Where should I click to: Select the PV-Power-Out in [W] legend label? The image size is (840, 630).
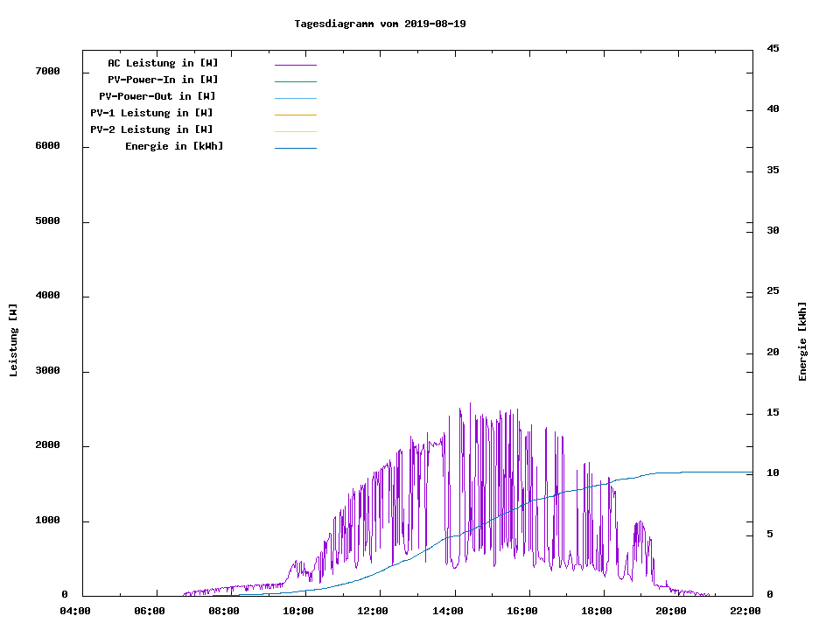tap(157, 96)
